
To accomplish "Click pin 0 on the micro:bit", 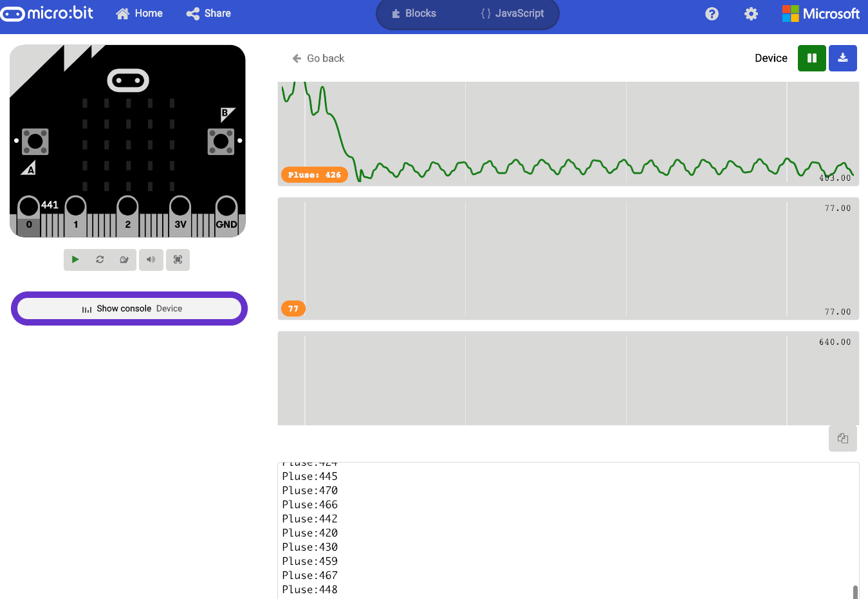I will point(28,212).
